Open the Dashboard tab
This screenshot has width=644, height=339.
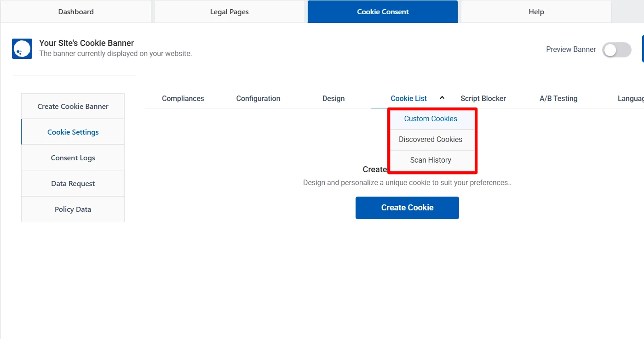76,11
